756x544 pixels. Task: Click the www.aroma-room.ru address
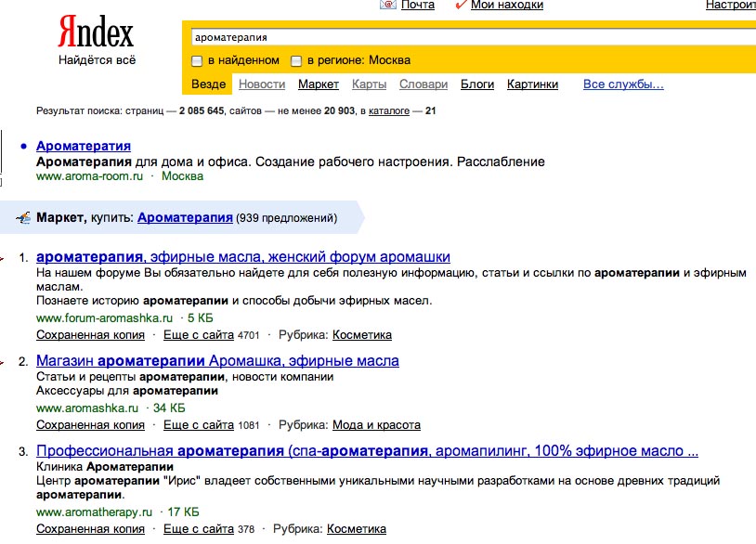coord(90,176)
